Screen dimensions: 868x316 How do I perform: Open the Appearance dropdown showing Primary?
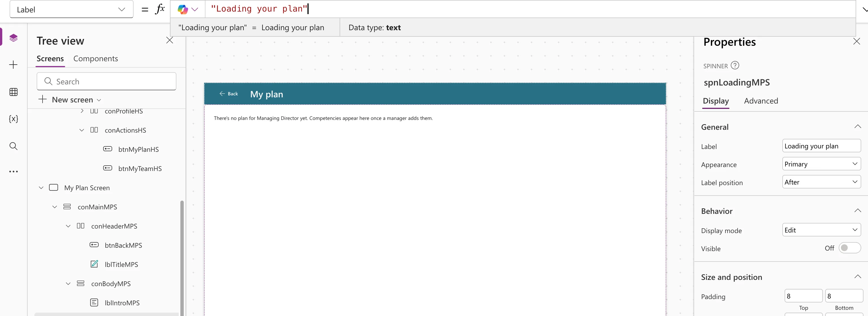(x=821, y=164)
